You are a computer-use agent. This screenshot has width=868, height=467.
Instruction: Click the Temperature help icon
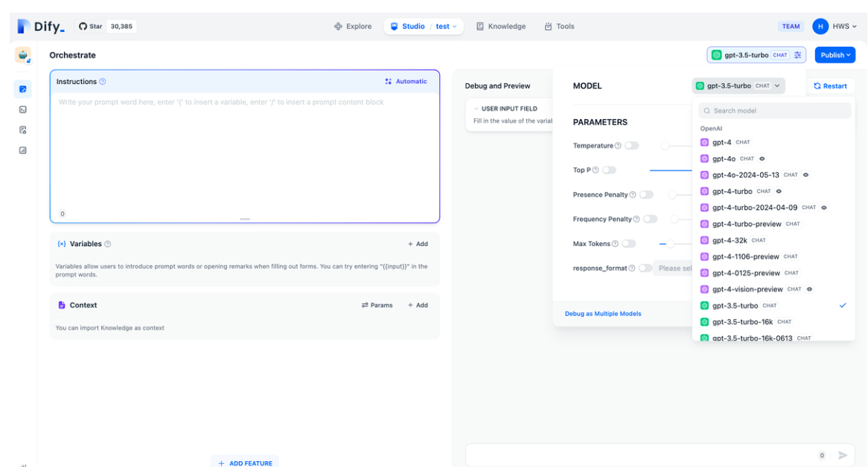(618, 145)
